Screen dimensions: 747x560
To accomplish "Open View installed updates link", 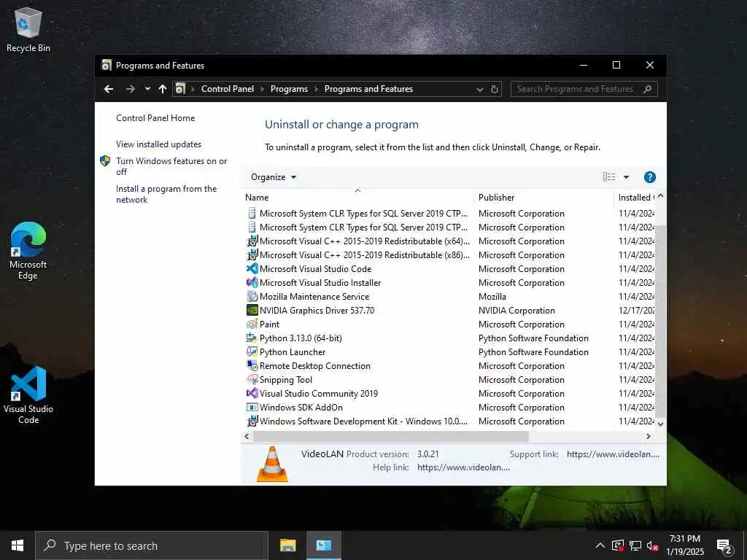I will (158, 144).
